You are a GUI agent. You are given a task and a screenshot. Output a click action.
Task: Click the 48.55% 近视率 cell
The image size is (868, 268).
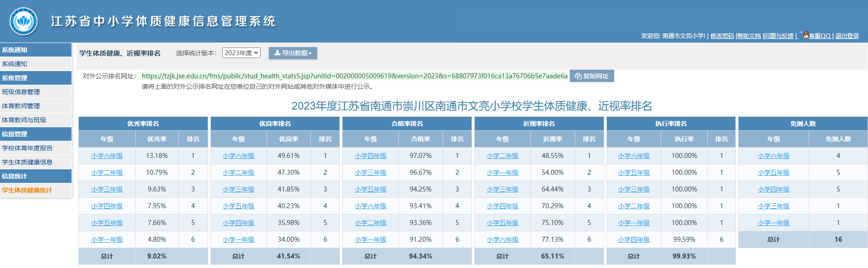coord(553,156)
